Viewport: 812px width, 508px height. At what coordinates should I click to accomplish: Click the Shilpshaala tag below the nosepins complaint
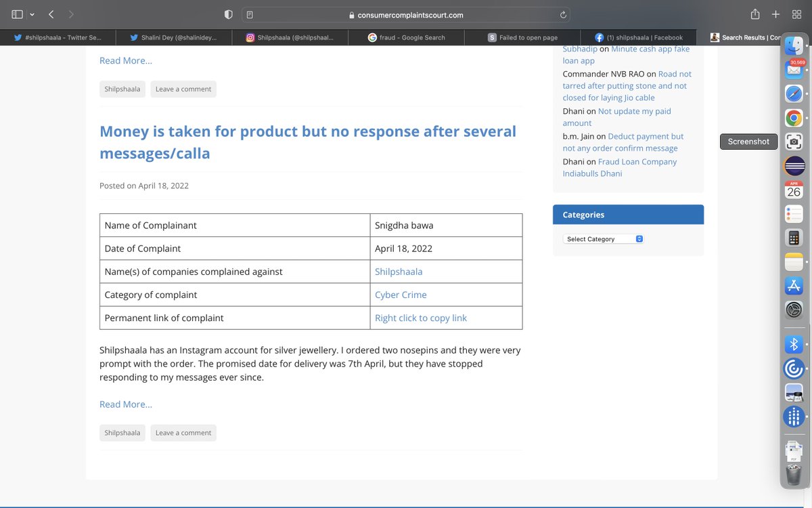tap(122, 433)
